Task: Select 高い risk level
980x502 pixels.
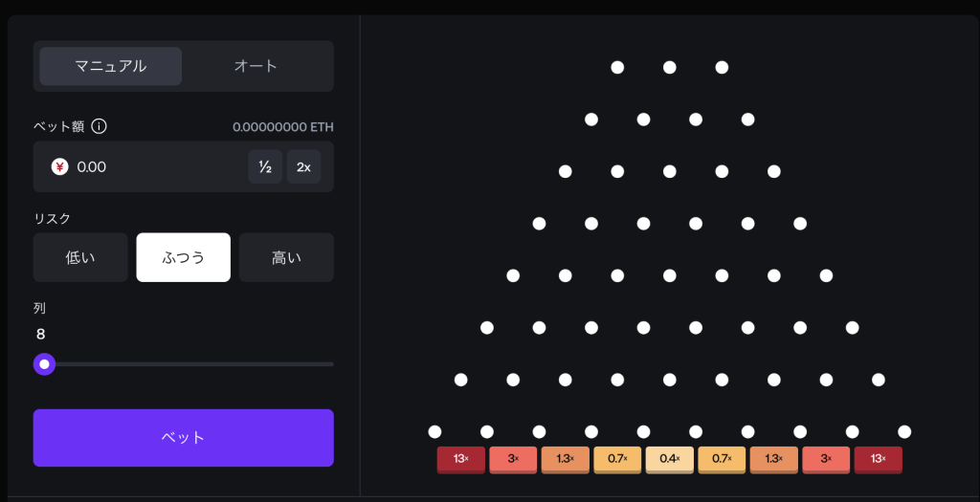Action: point(286,257)
